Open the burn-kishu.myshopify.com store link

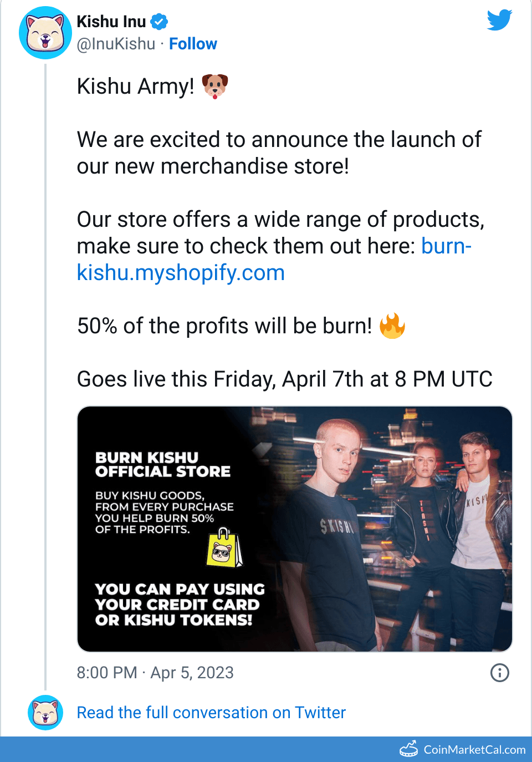point(181,273)
